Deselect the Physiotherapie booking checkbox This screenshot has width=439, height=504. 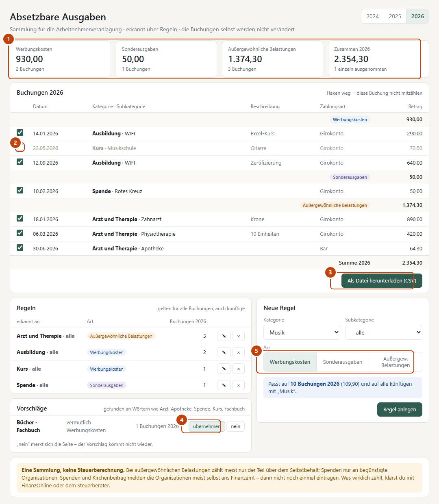coord(20,233)
